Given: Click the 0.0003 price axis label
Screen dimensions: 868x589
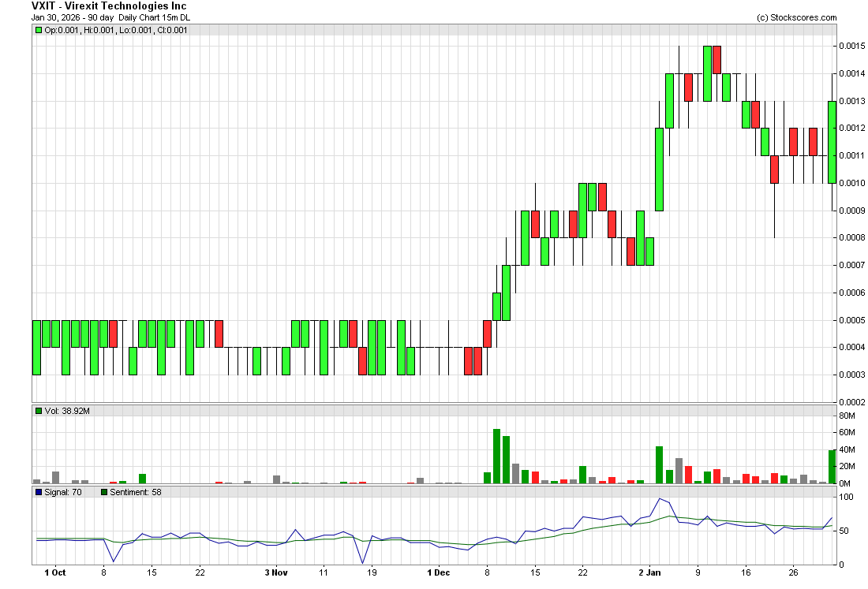Looking at the screenshot, I should [852, 375].
